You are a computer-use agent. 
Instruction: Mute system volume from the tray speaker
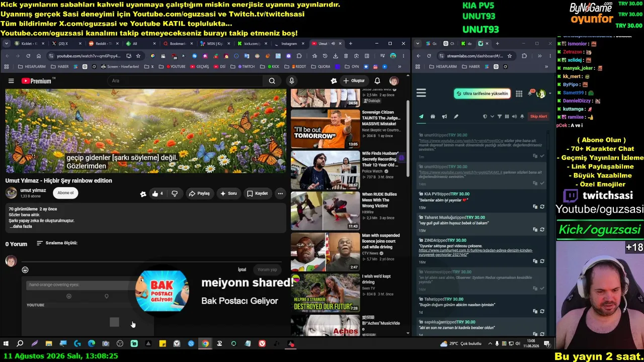[518, 344]
